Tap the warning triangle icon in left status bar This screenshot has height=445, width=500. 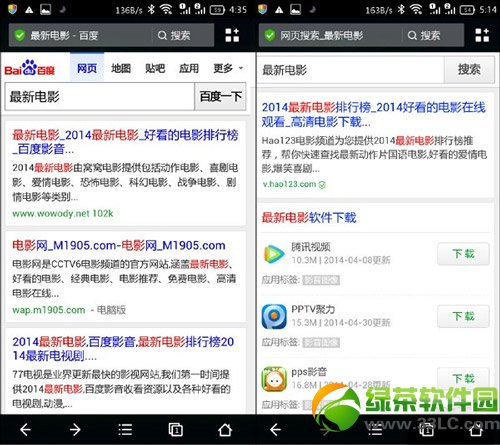click(29, 10)
